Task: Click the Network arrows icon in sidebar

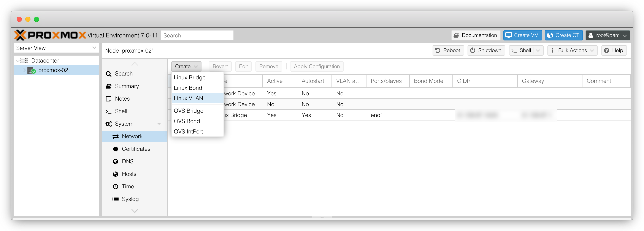Action: [x=115, y=136]
